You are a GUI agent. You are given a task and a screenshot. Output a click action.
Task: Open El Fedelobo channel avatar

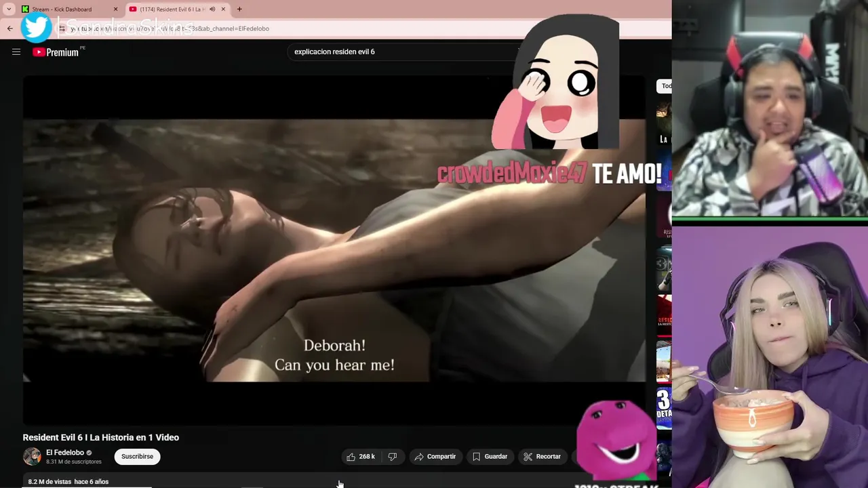tap(32, 457)
